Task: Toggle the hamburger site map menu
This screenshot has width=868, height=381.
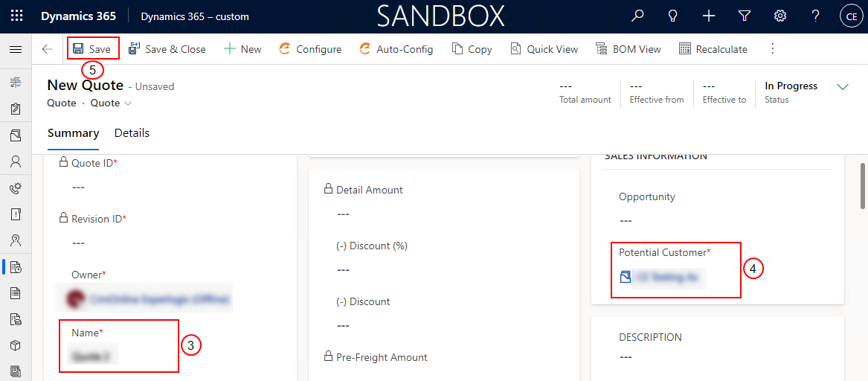Action: tap(16, 49)
